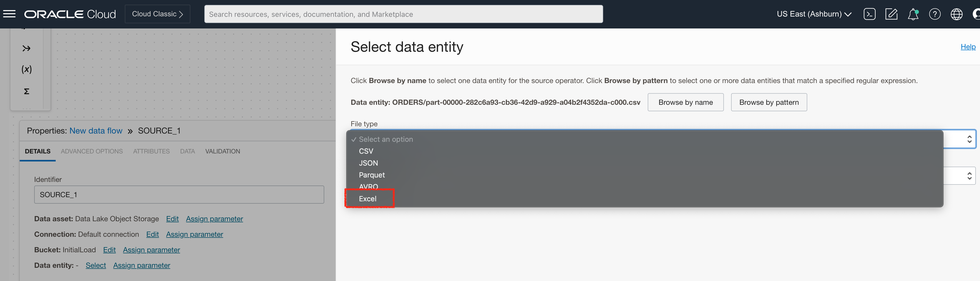The width and height of the screenshot is (980, 281).
Task: Edit the InitialLoad bucket setting
Action: click(109, 250)
